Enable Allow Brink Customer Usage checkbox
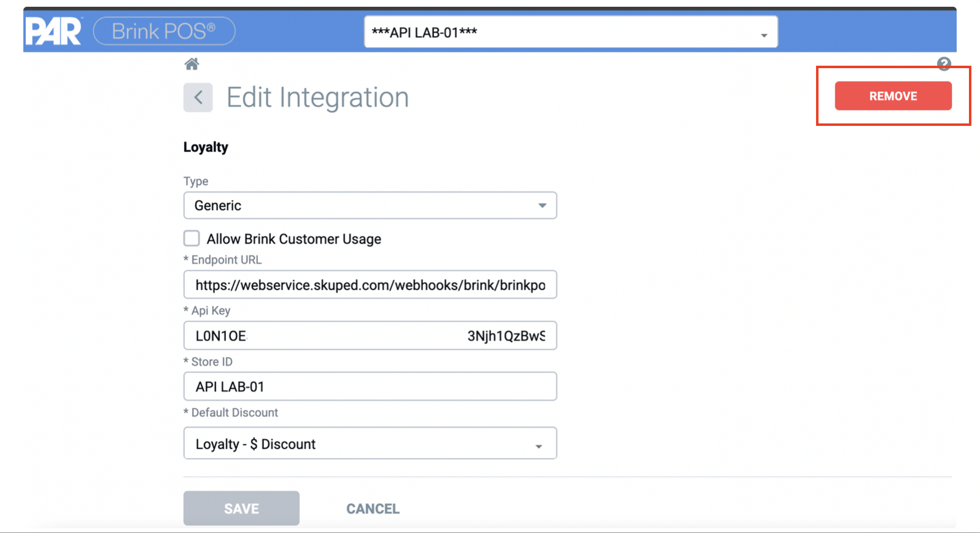980x533 pixels. click(192, 238)
